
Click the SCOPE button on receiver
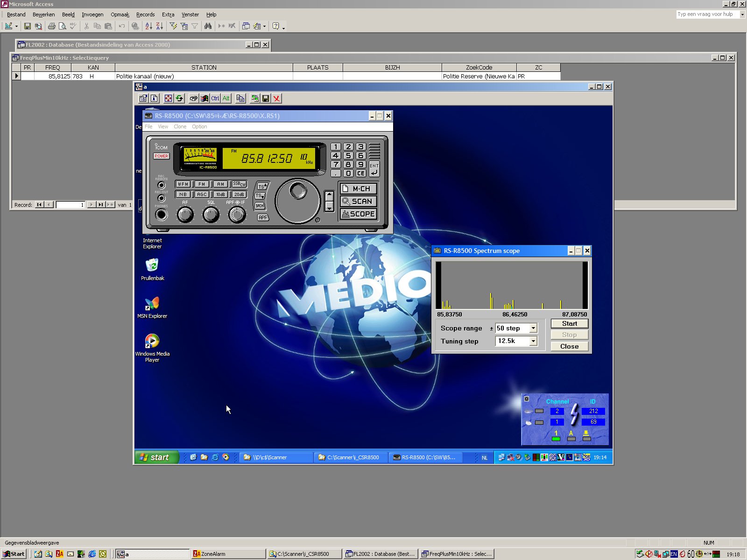[359, 214]
